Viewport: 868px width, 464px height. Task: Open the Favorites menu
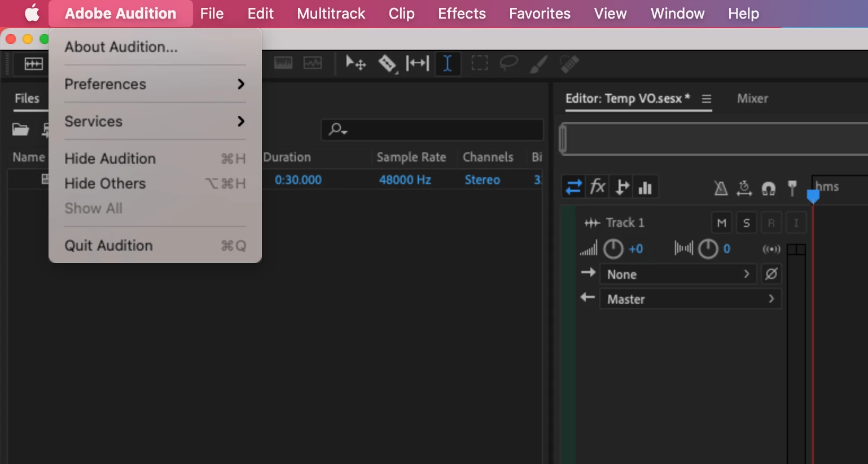pos(540,14)
